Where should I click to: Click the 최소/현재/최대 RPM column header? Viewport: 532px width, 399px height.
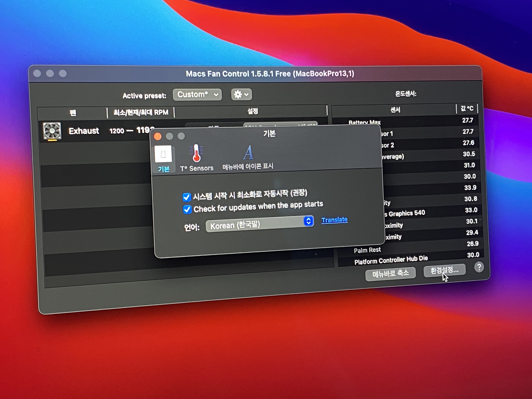tap(141, 112)
